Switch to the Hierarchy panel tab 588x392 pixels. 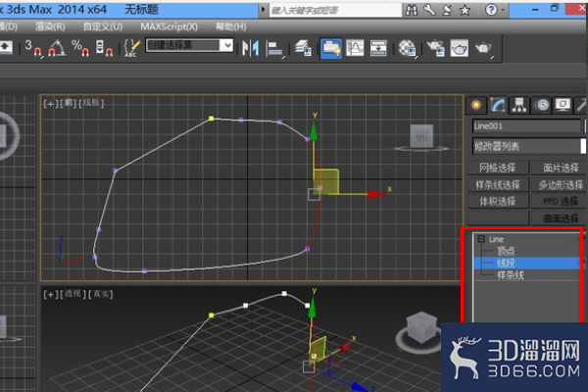(x=519, y=105)
